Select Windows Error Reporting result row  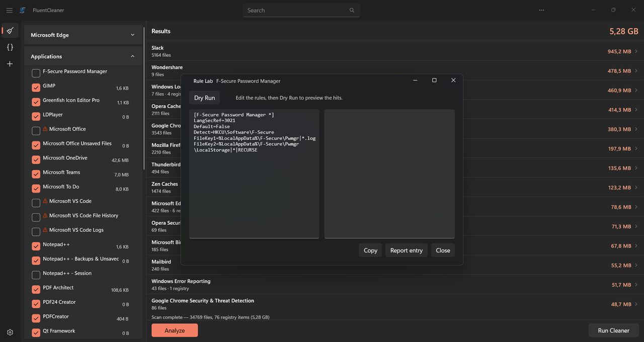(x=395, y=285)
